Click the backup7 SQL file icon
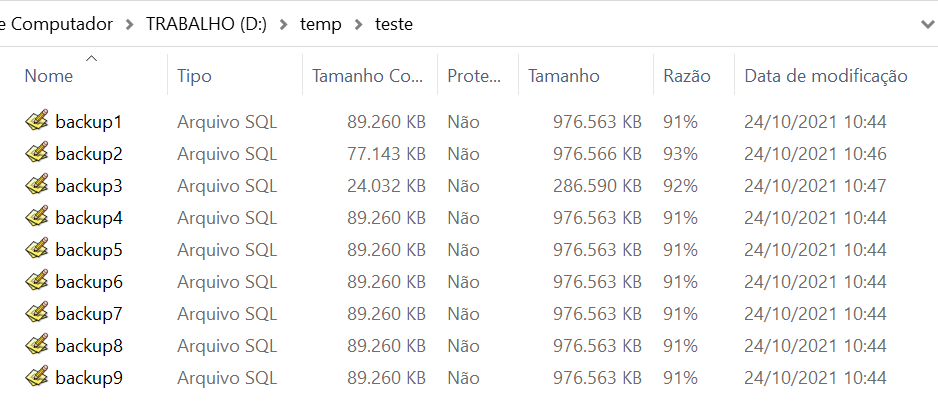Viewport: 938px width, 411px height. coord(37,314)
